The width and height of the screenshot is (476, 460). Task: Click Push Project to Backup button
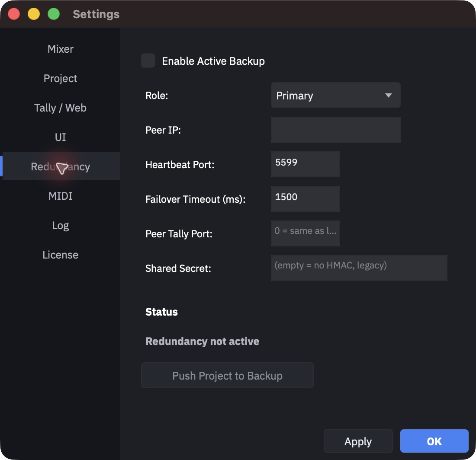tap(227, 375)
